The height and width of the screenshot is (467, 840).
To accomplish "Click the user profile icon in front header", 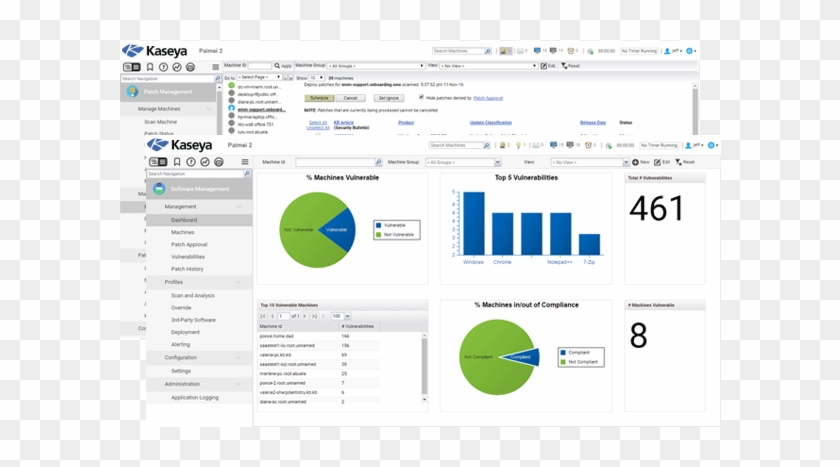I will tap(688, 145).
